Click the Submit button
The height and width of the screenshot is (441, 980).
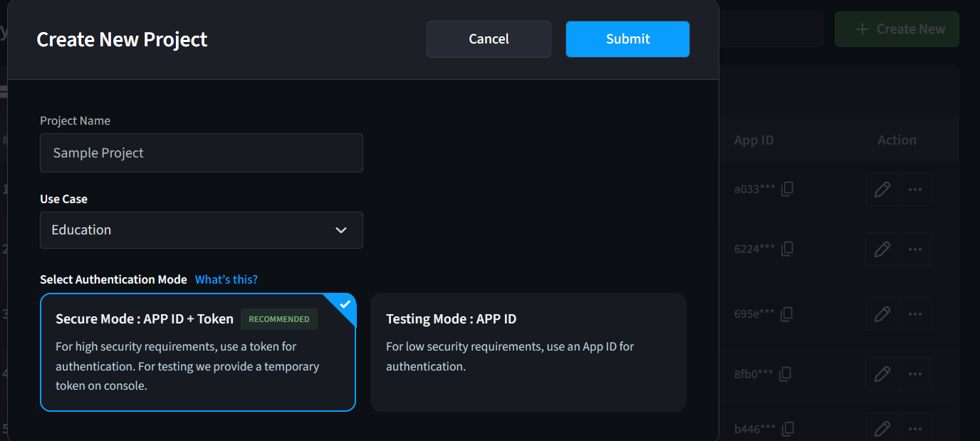[627, 39]
